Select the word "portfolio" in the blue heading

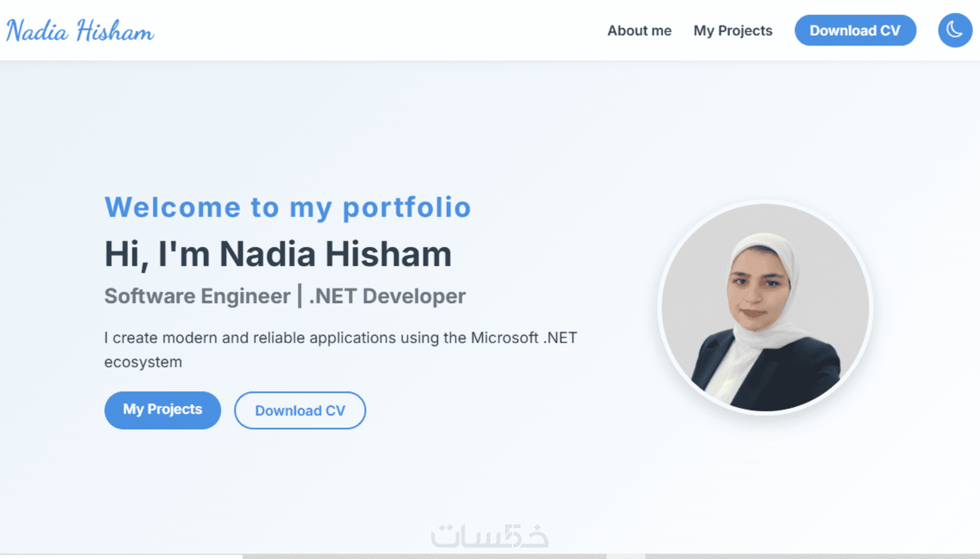406,207
